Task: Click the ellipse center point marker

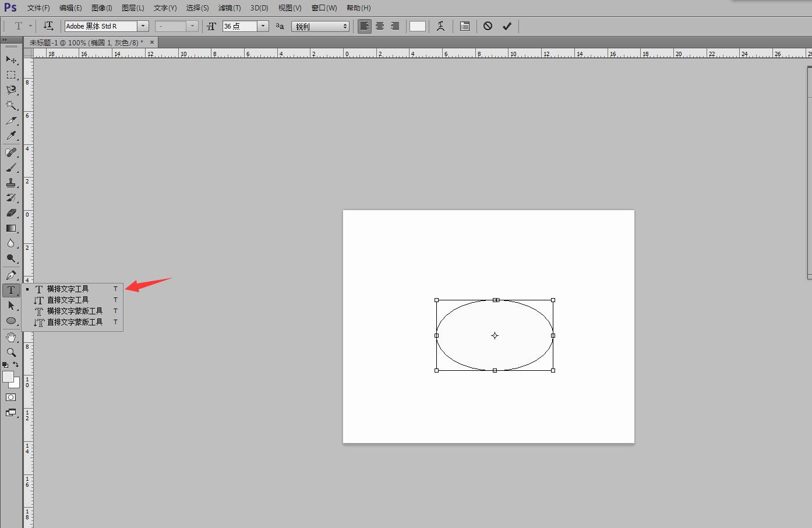Action: click(x=495, y=335)
